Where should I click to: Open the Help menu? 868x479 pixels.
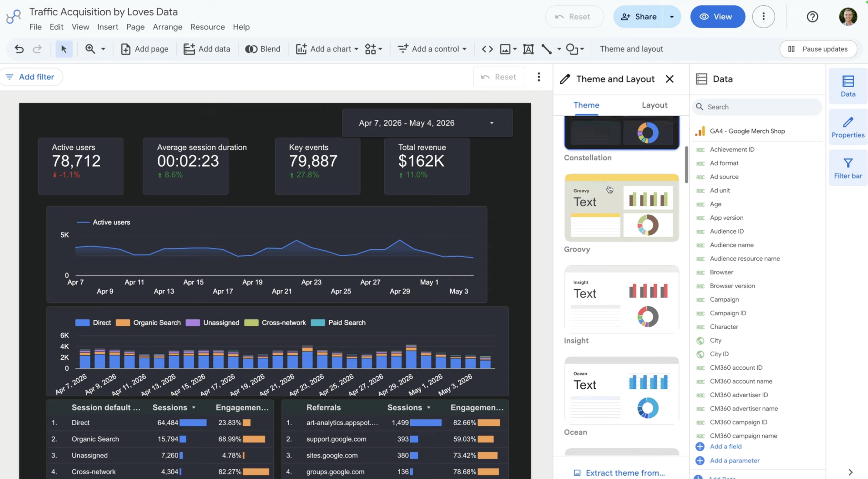tap(241, 27)
